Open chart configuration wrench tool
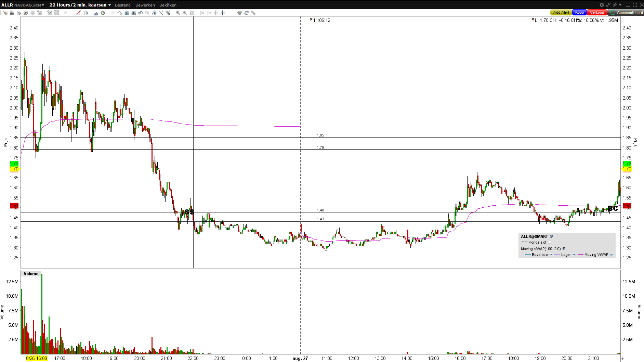The image size is (644, 362). (x=253, y=13)
